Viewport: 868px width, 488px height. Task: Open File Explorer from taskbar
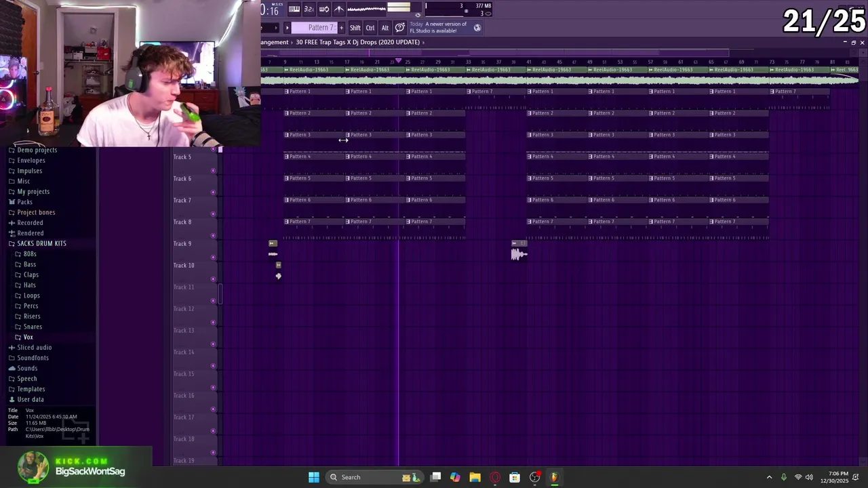(x=475, y=477)
